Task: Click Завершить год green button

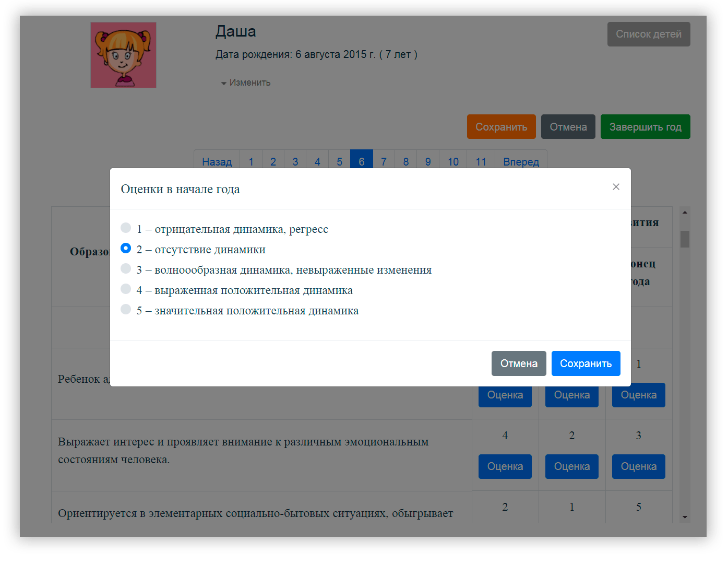Action: click(x=645, y=127)
